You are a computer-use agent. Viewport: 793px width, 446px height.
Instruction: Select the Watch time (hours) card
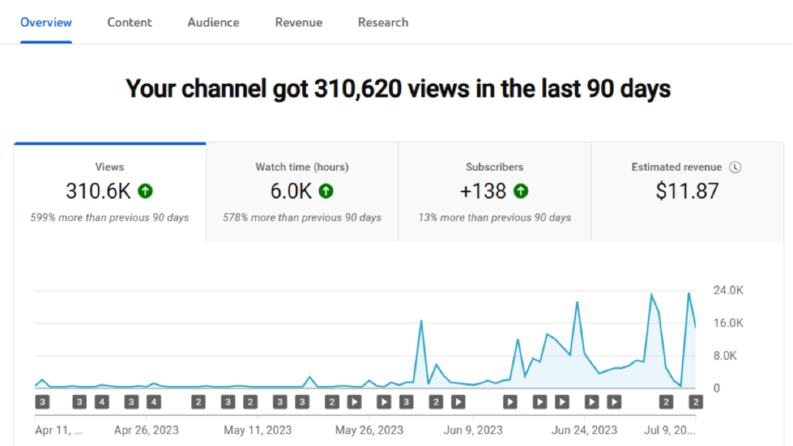(x=302, y=192)
